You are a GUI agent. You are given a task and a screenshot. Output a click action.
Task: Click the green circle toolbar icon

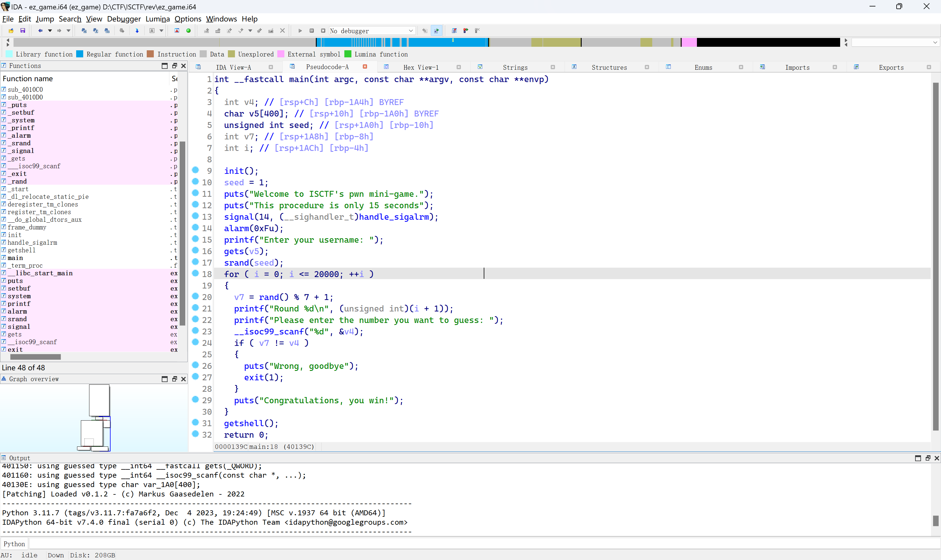[188, 31]
